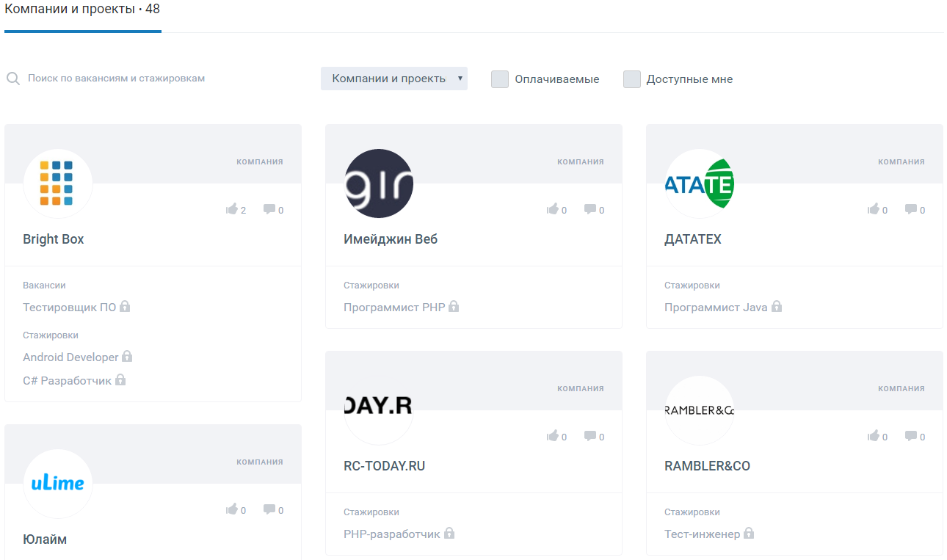This screenshot has height=560, width=947.
Task: Open the Android Developer internship link
Action: (70, 357)
